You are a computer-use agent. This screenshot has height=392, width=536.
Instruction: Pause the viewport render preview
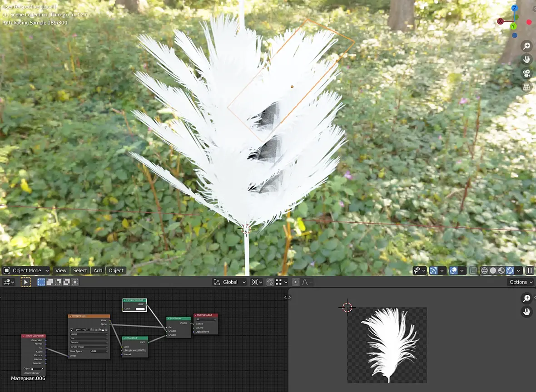click(530, 270)
